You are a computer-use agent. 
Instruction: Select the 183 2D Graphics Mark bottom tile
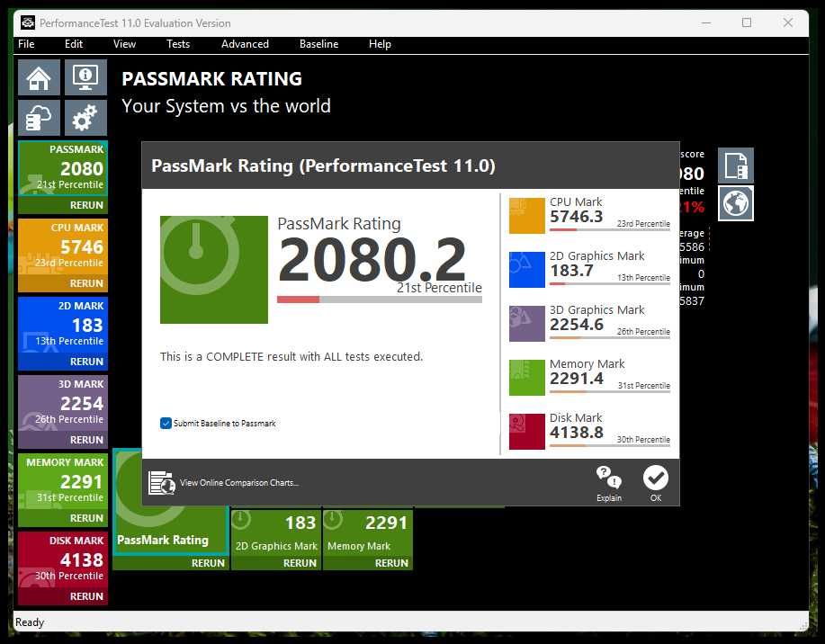[276, 532]
